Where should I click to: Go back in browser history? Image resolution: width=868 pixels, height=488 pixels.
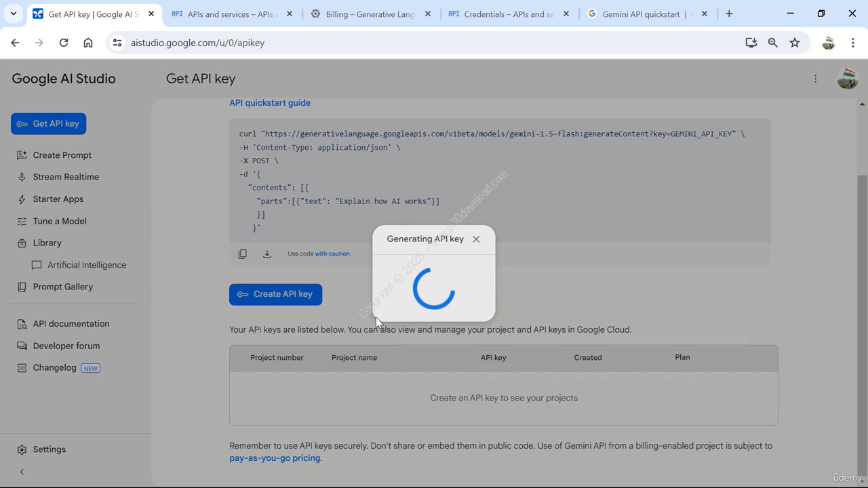point(15,43)
